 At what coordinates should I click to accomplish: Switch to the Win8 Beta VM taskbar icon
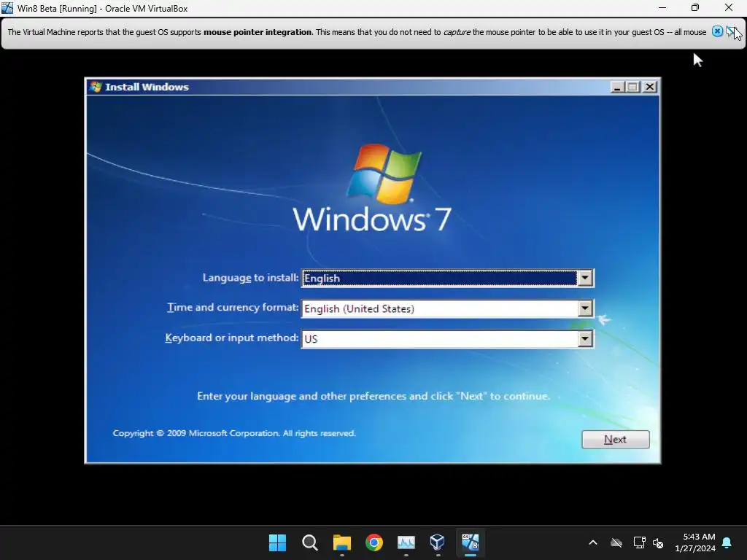tap(471, 542)
